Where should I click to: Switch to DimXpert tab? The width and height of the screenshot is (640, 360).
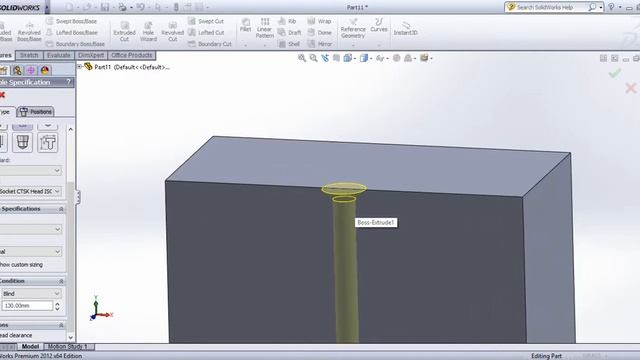tap(91, 55)
